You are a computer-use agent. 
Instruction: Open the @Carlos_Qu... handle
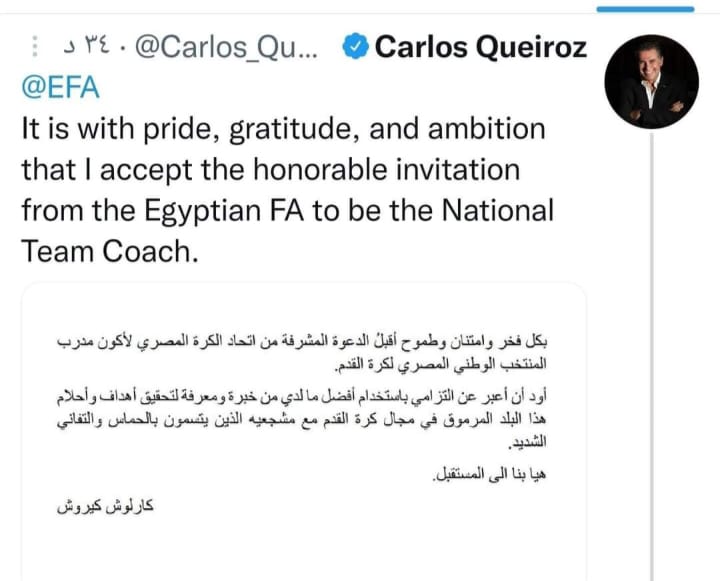click(x=224, y=47)
